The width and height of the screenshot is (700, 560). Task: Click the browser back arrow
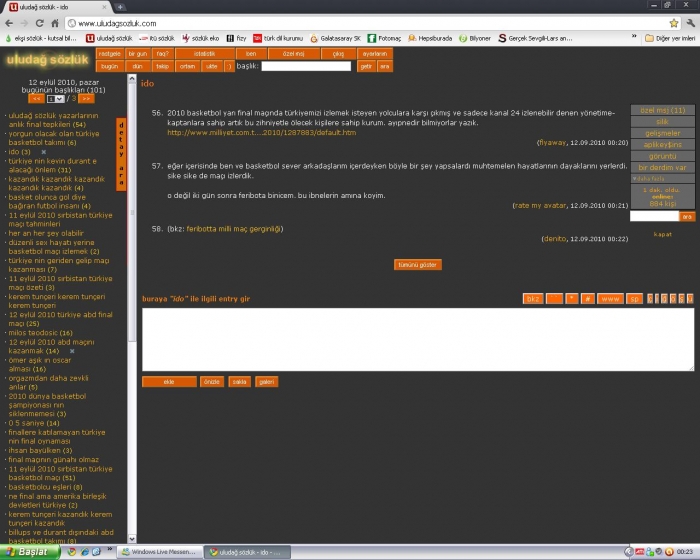coord(10,23)
